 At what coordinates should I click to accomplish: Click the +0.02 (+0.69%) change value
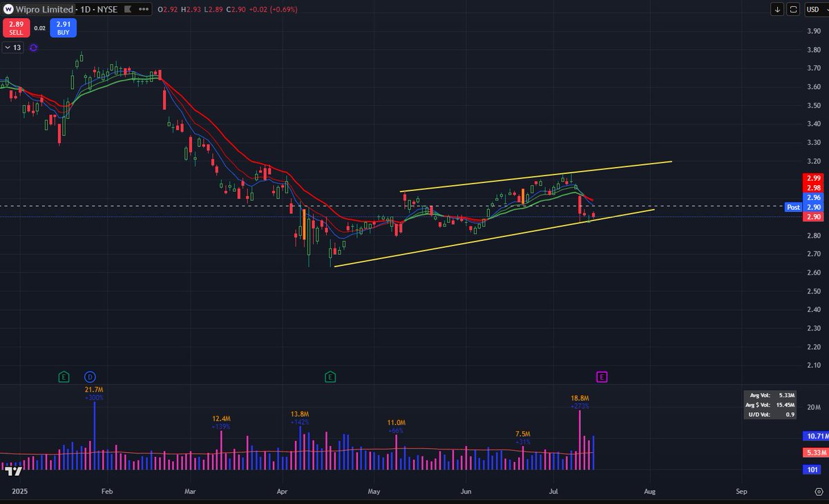[x=273, y=9]
